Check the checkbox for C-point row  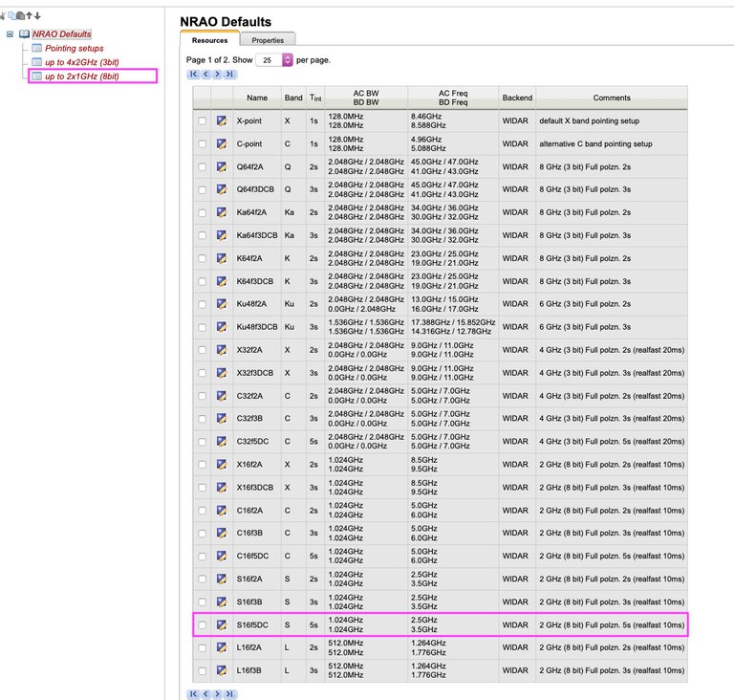coord(202,143)
